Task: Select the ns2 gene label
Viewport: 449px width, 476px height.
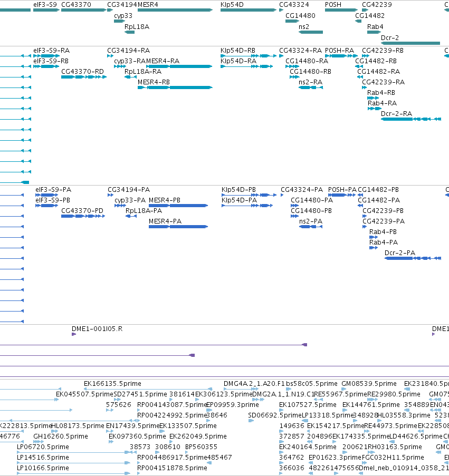Action: 304,27
